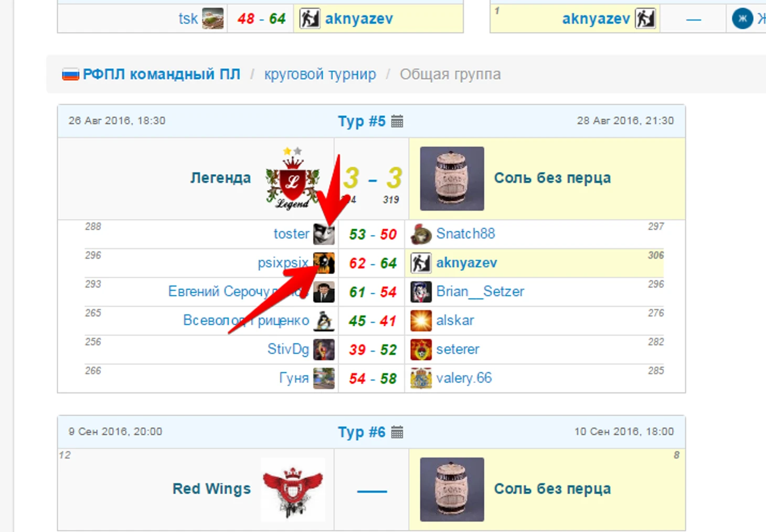Screen dimensions: 766x532
Task: Click the StivDg avatar icon
Action: (324, 349)
